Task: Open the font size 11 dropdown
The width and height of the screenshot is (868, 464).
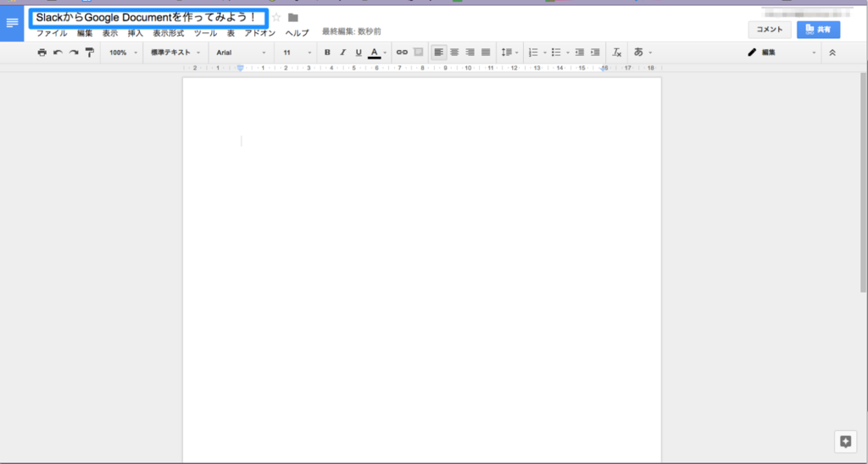Action: 297,53
